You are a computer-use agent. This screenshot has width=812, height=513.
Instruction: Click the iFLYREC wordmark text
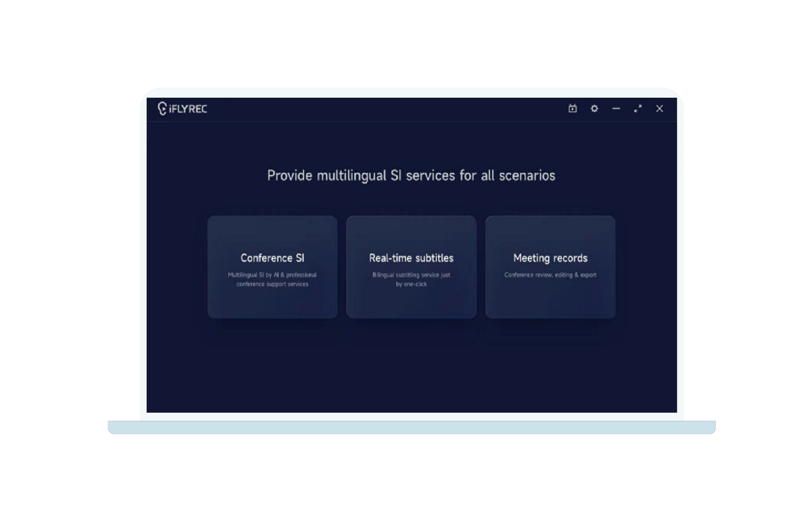click(188, 109)
